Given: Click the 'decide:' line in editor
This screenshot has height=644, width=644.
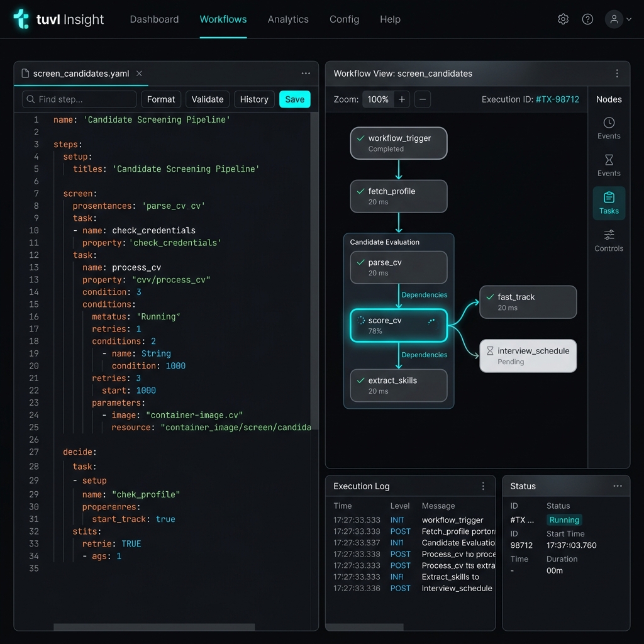Looking at the screenshot, I should (80, 452).
